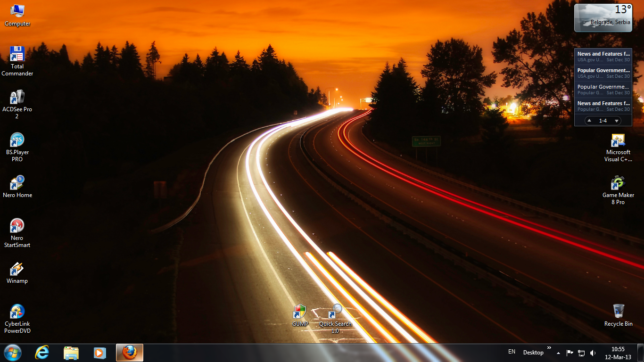This screenshot has width=644, height=362.
Task: Open the Popular G. source Popular Government headline
Action: click(x=603, y=90)
